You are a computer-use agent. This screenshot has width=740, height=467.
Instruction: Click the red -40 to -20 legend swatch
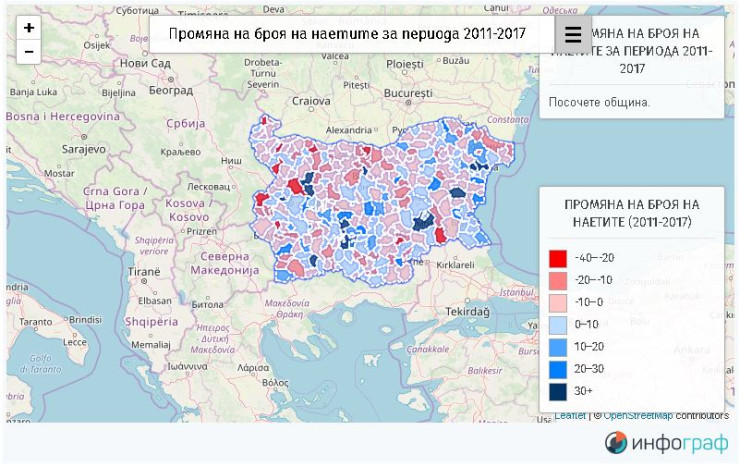click(x=558, y=258)
